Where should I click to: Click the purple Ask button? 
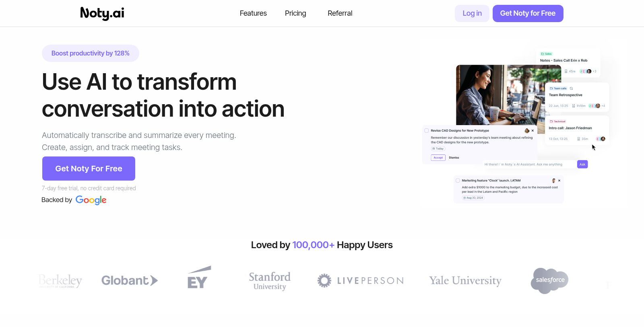pyautogui.click(x=582, y=164)
